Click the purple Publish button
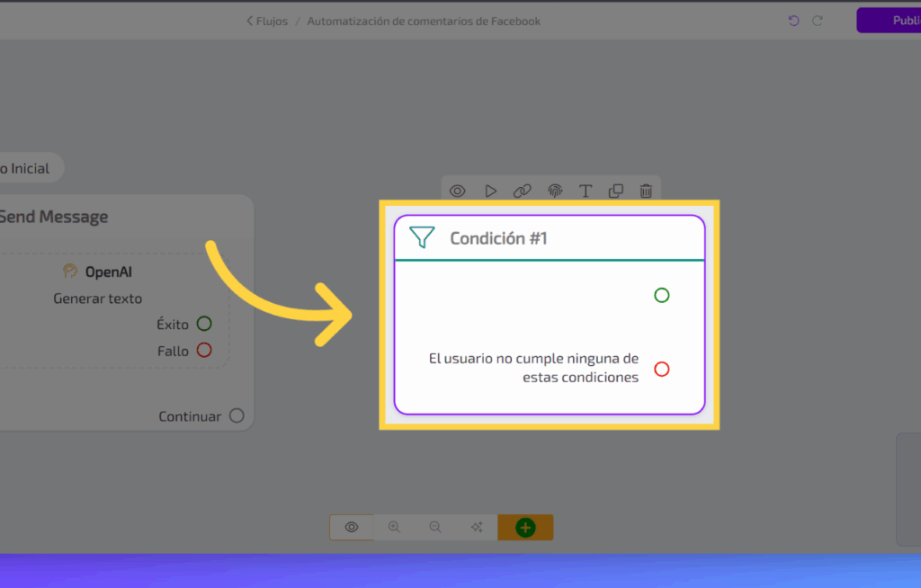 pos(889,21)
